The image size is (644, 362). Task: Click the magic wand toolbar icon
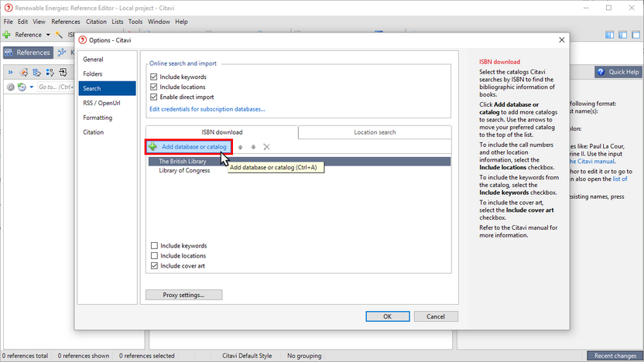point(59,35)
